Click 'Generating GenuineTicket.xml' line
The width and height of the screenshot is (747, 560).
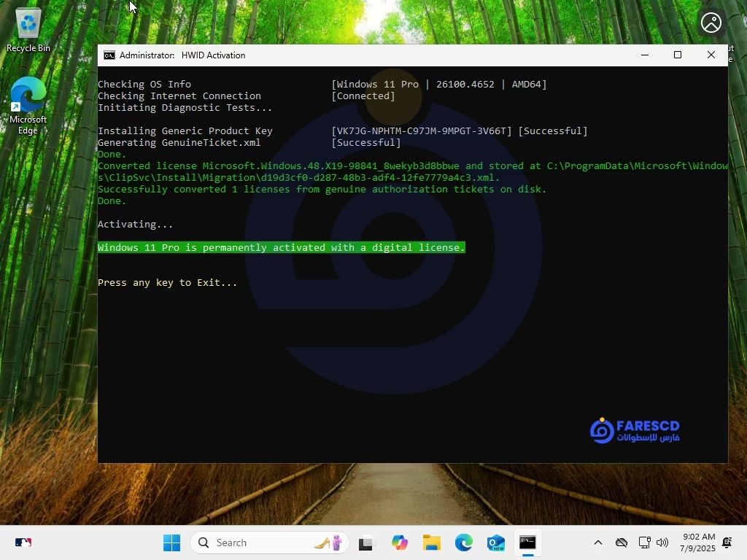click(x=179, y=142)
